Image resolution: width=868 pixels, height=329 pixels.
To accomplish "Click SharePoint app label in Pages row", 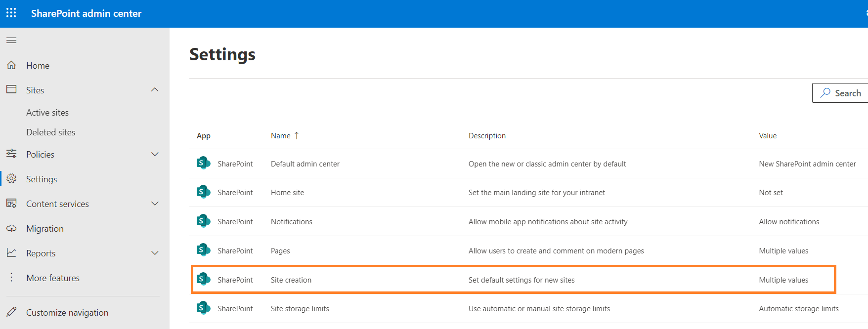I will pos(235,250).
